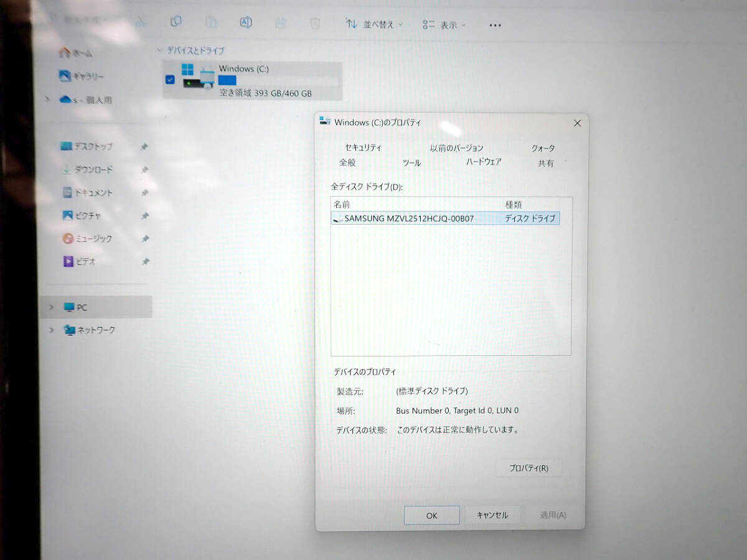Select SAMSUNG MZVL2512HCJQ-00B07 disk row

point(446,218)
